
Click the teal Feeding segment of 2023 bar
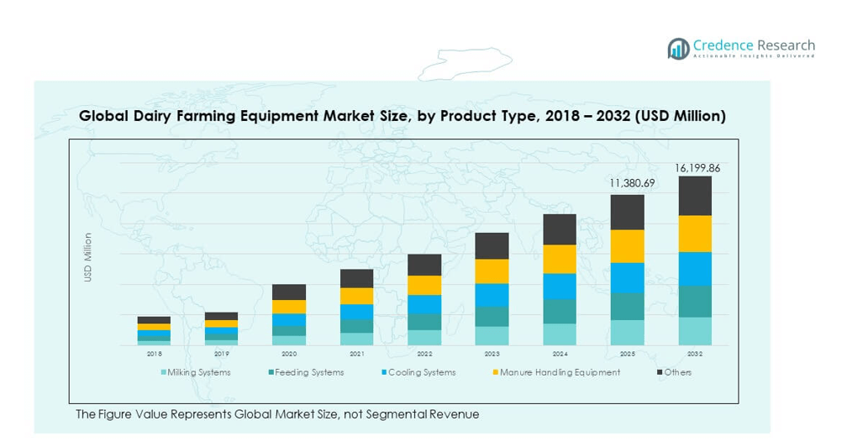point(492,316)
